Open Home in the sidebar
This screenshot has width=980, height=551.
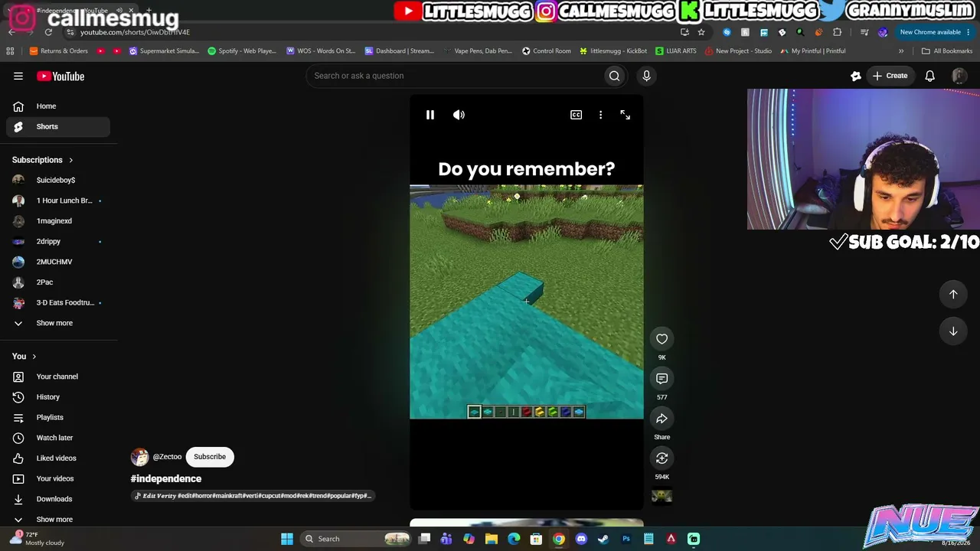pyautogui.click(x=58, y=106)
